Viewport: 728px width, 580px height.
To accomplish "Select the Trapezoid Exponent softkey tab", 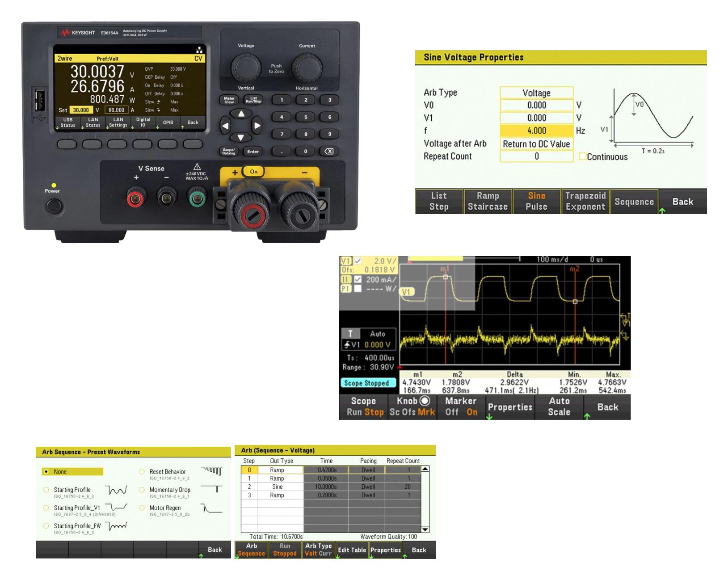I will coord(585,201).
